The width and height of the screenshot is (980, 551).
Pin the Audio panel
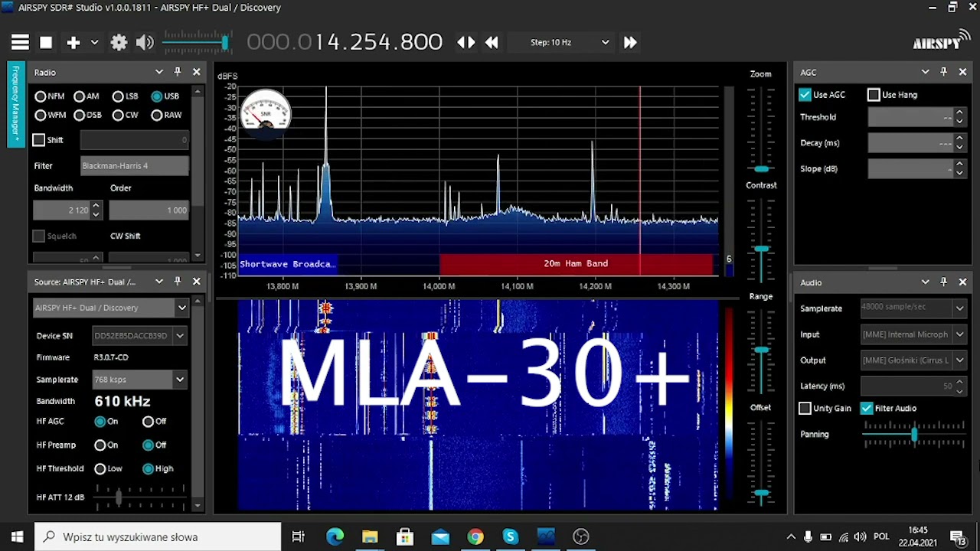point(943,282)
